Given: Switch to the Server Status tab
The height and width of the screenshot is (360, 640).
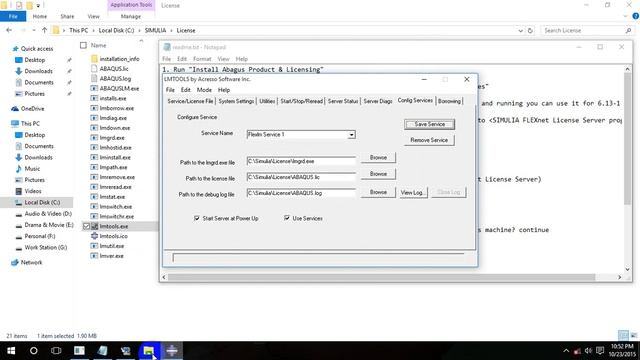Looking at the screenshot, I should coord(343,101).
